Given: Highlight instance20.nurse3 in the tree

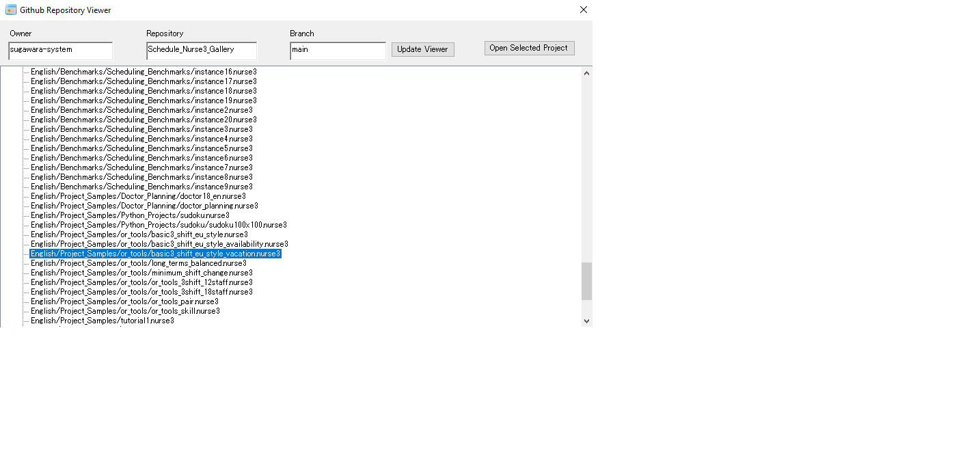Looking at the screenshot, I should [144, 120].
